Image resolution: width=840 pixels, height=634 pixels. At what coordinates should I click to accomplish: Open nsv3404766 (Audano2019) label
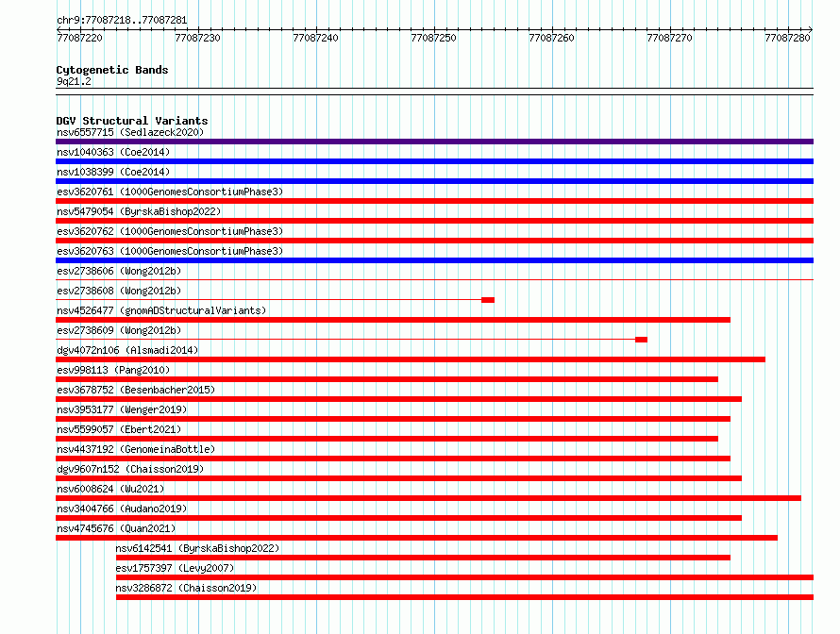click(122, 509)
